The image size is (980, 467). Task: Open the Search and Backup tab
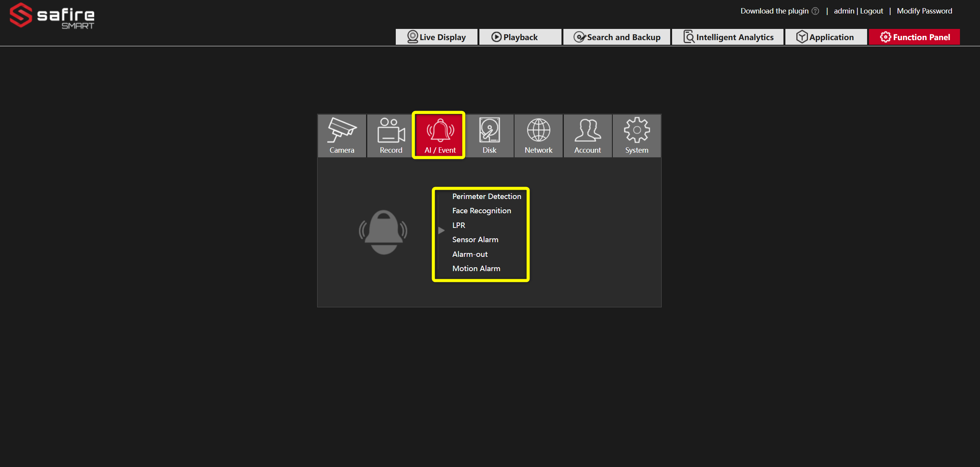[617, 37]
